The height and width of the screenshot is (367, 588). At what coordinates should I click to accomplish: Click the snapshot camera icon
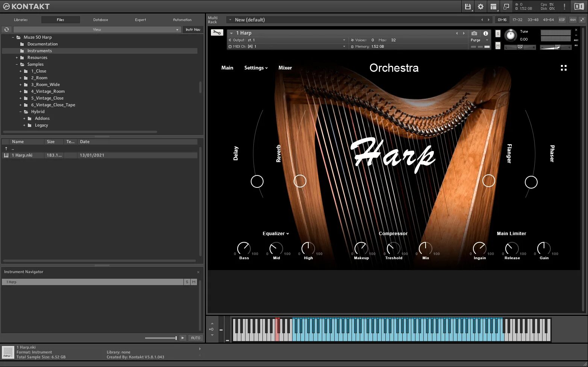pyautogui.click(x=474, y=33)
